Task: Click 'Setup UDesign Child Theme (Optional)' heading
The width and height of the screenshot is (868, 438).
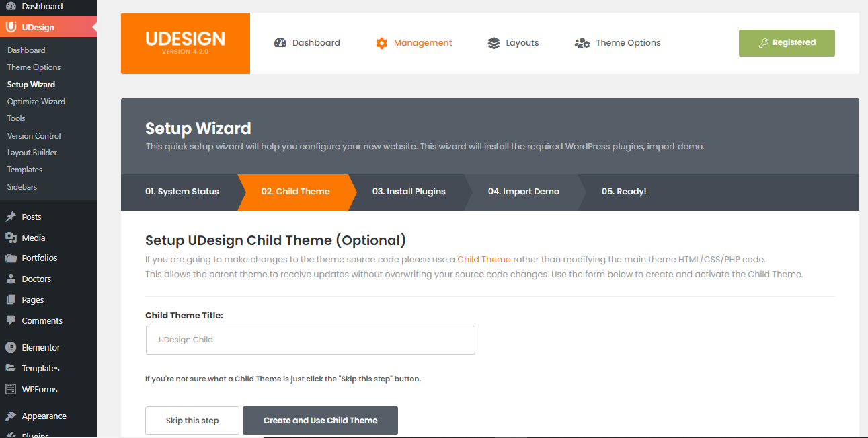Action: (x=276, y=240)
